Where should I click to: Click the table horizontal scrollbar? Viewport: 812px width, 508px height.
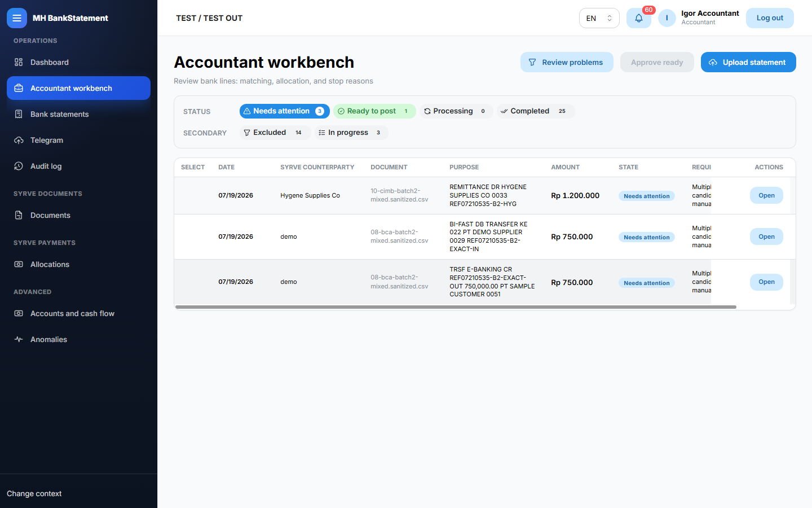456,307
